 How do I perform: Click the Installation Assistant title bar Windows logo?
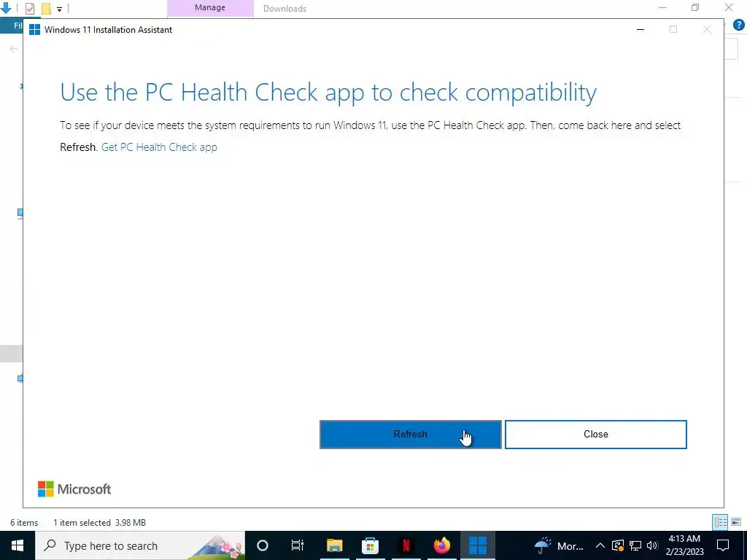pos(34,29)
